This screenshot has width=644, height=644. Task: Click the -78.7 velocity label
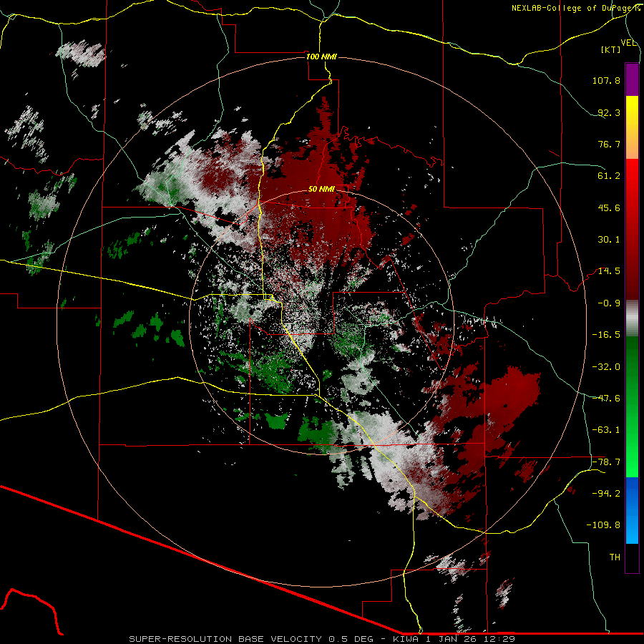click(606, 462)
